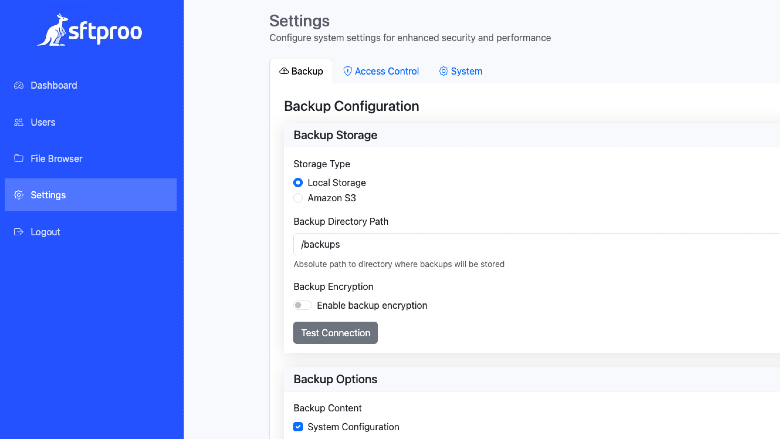The height and width of the screenshot is (439, 780).
Task: Click the Backup Content label
Action: pos(327,408)
